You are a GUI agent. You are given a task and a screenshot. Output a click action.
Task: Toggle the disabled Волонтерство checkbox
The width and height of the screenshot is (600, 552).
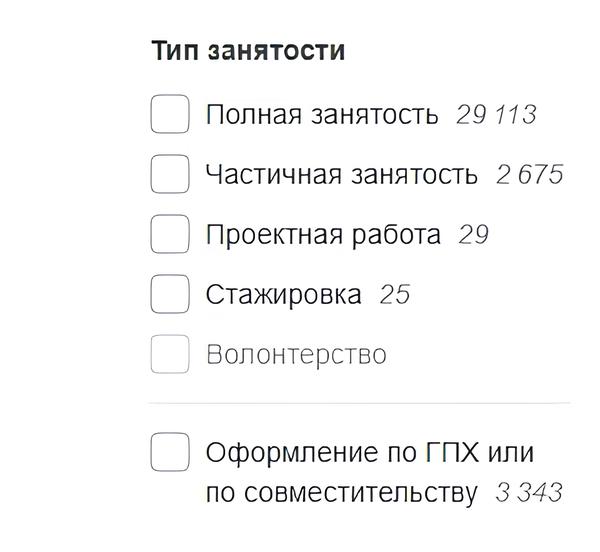pos(170,354)
